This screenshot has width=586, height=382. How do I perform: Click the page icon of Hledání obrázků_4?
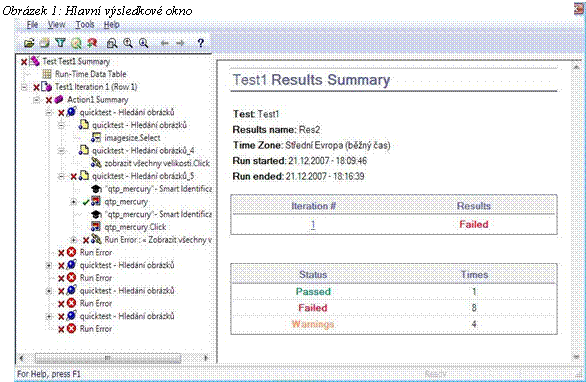pos(83,151)
